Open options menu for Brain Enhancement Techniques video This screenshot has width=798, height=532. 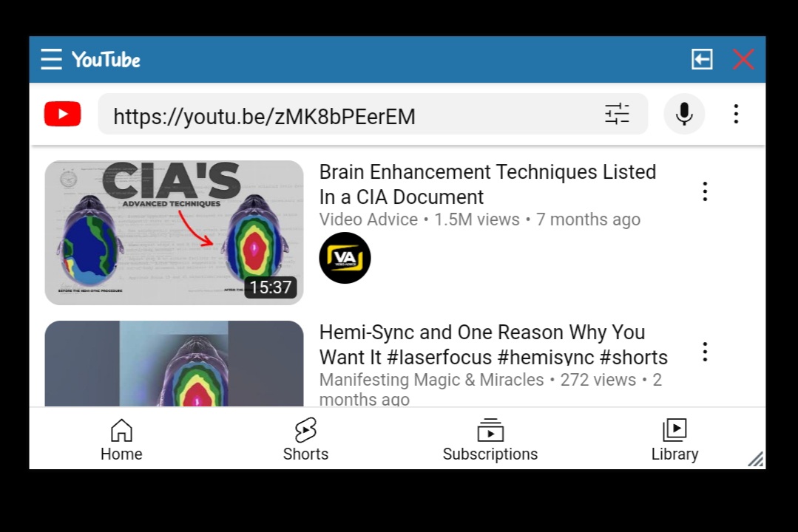[x=705, y=191]
